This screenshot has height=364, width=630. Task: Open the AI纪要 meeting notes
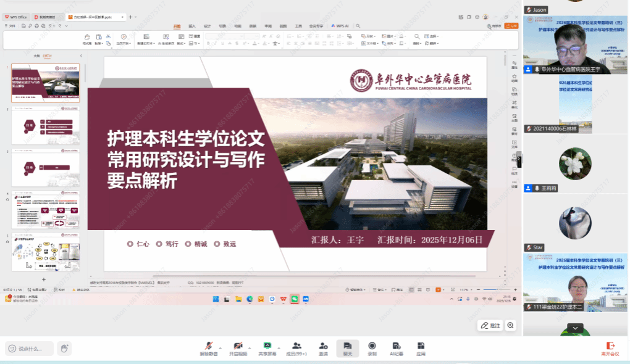(396, 348)
